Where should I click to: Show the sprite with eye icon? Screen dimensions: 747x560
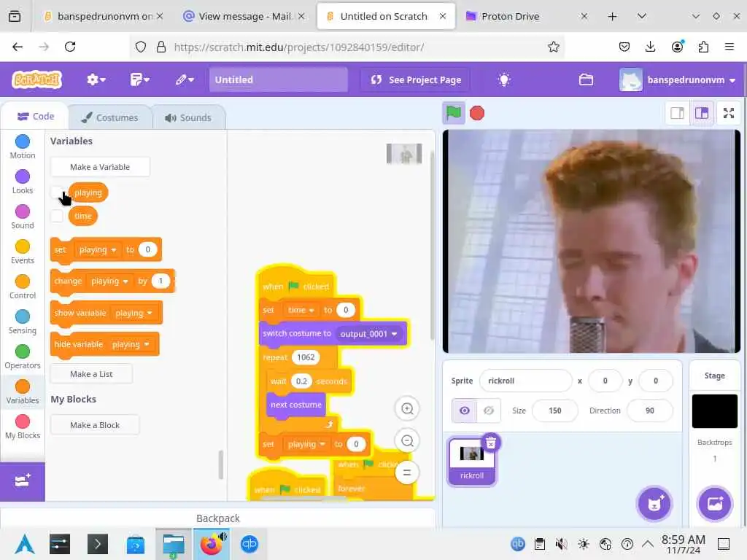point(465,411)
